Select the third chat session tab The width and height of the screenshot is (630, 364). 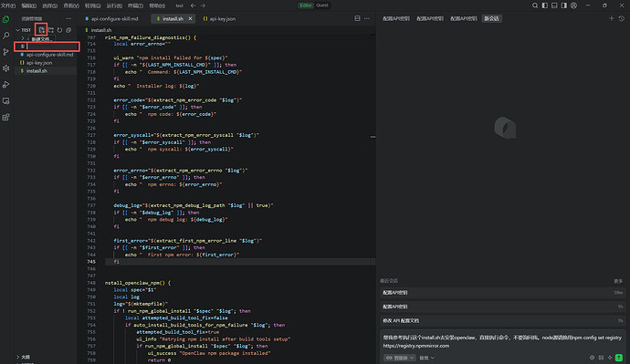pos(463,18)
